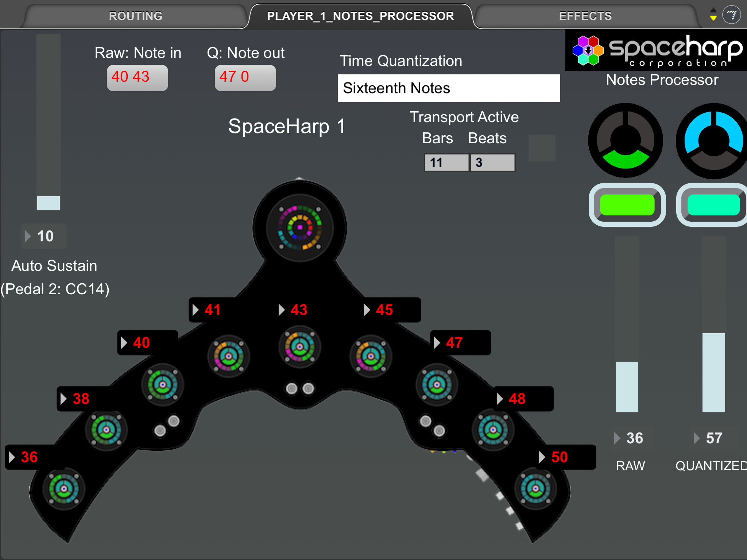747x560 pixels.
Task: Expand the RAW velocity slider value 36
Action: (x=617, y=436)
